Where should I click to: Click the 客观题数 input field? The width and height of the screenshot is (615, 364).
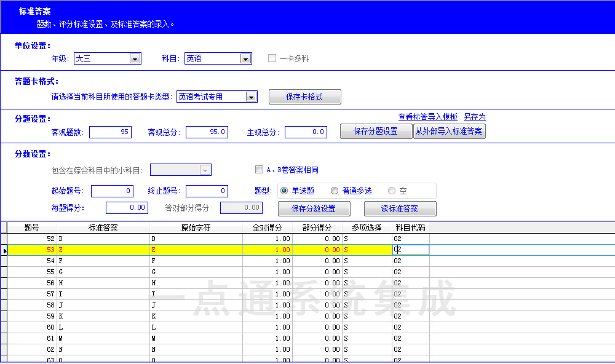tap(110, 132)
